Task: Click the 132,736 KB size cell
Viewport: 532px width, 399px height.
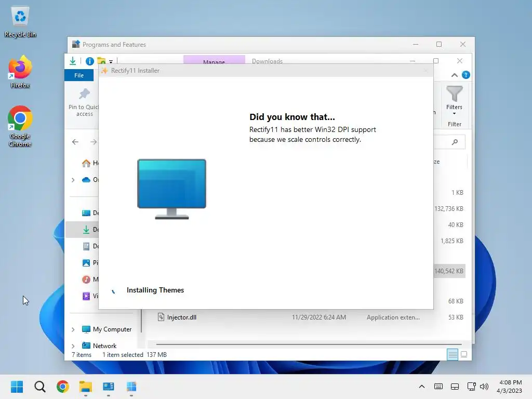Action: coord(449,209)
